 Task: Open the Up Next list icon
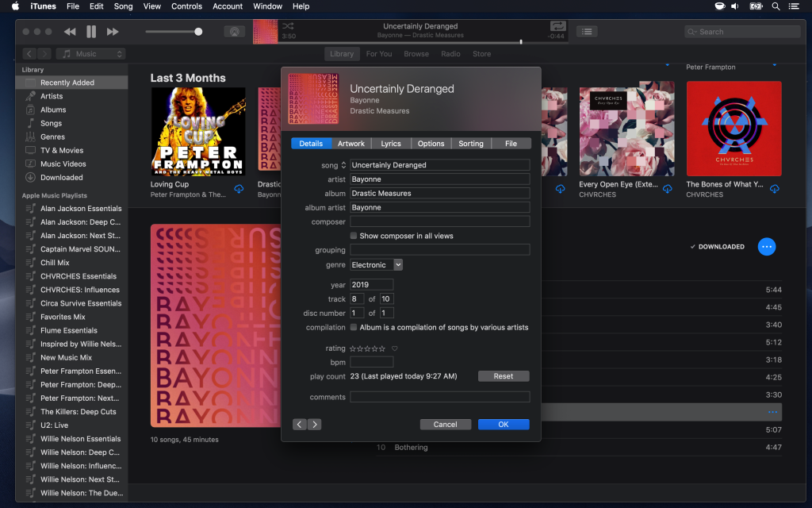(587, 32)
